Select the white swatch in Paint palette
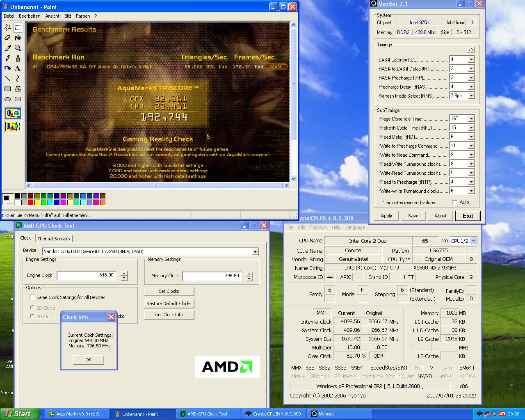Image resolution: width=525 pixels, height=420 pixels. point(18,203)
